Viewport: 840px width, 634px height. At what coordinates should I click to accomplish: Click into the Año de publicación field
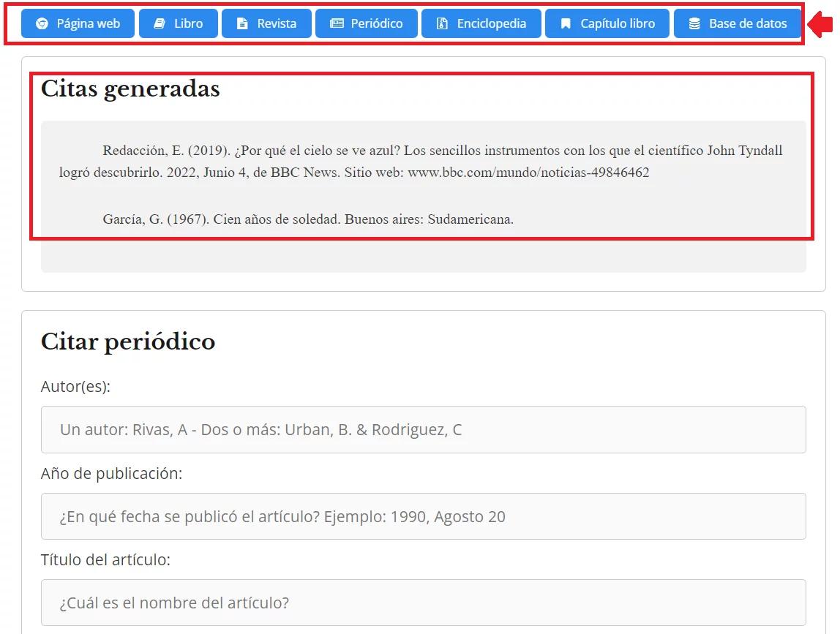[x=423, y=516]
